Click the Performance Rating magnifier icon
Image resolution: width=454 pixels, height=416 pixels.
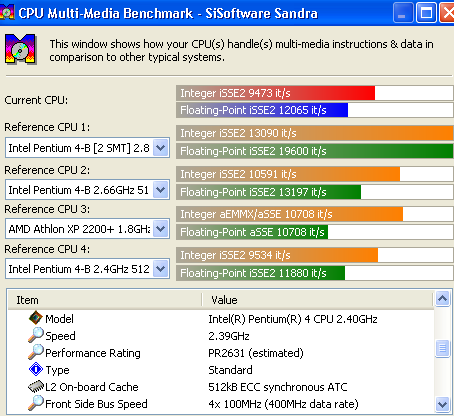point(36,352)
